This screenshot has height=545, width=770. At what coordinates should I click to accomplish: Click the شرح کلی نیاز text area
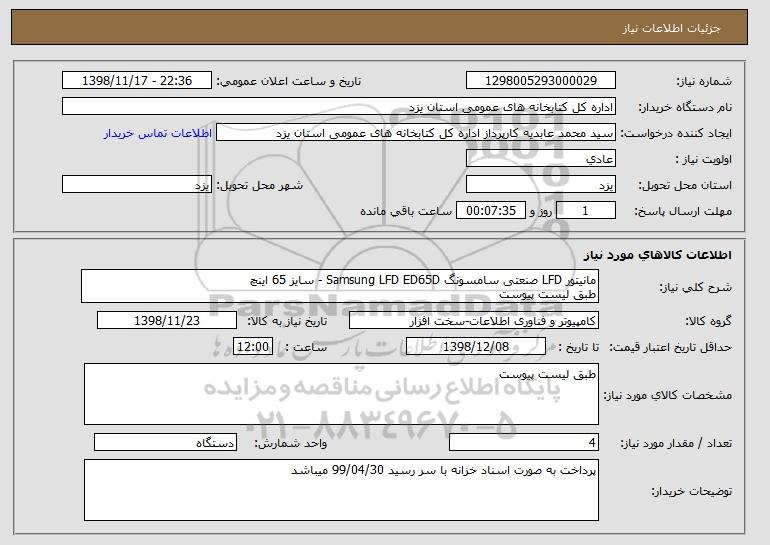pyautogui.click(x=340, y=286)
